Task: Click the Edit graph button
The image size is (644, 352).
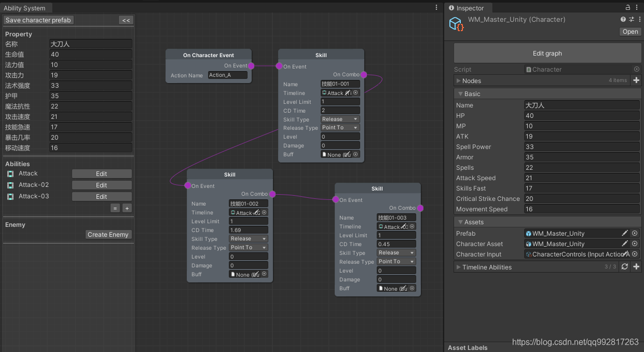Action: [547, 53]
